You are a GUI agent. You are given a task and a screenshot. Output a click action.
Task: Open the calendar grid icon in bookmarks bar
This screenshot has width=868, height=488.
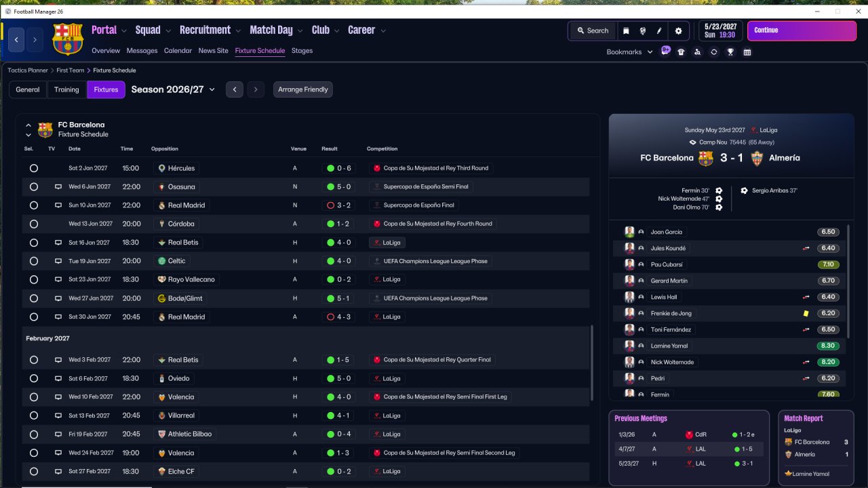coord(747,52)
